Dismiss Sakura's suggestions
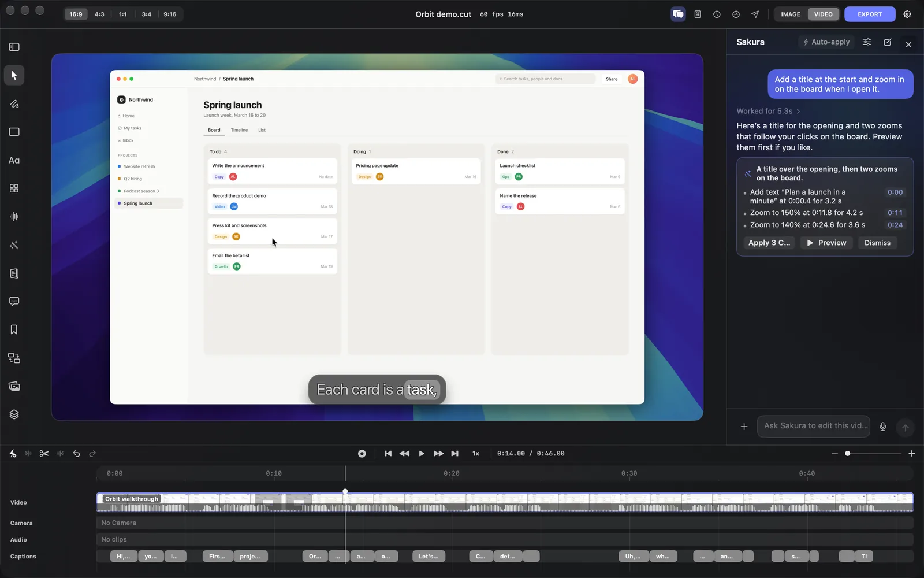This screenshot has height=578, width=924. 877,243
